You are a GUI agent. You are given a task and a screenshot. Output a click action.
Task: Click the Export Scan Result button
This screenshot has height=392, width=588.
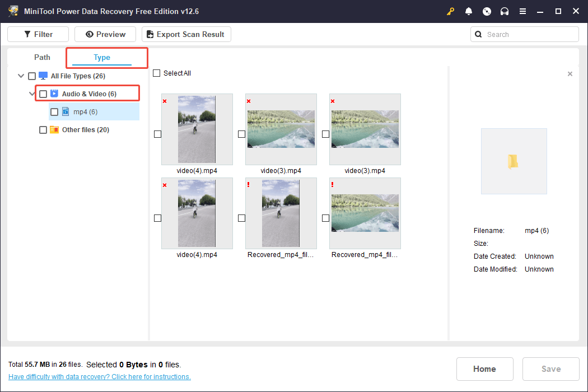tap(186, 34)
